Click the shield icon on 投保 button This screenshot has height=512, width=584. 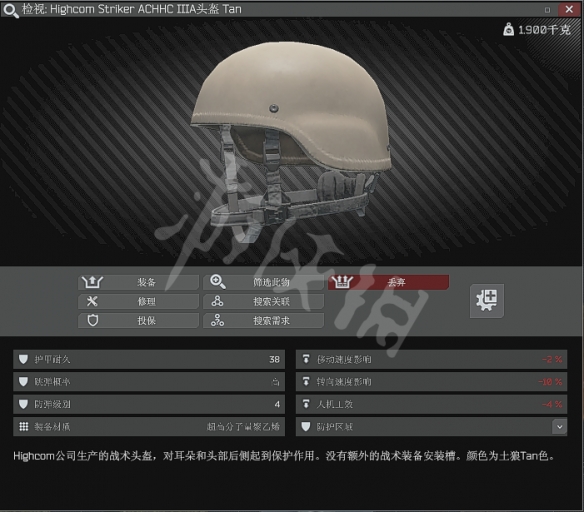click(93, 320)
